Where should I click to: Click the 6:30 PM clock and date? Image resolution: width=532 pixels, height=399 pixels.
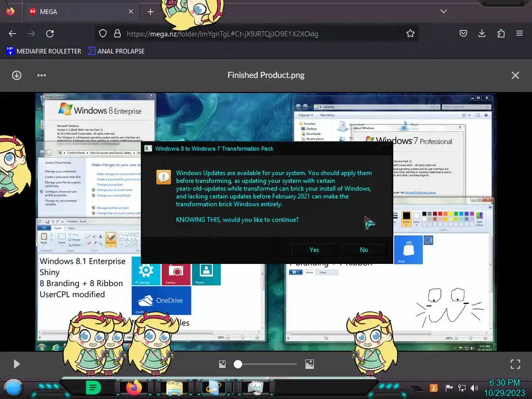pyautogui.click(x=504, y=388)
